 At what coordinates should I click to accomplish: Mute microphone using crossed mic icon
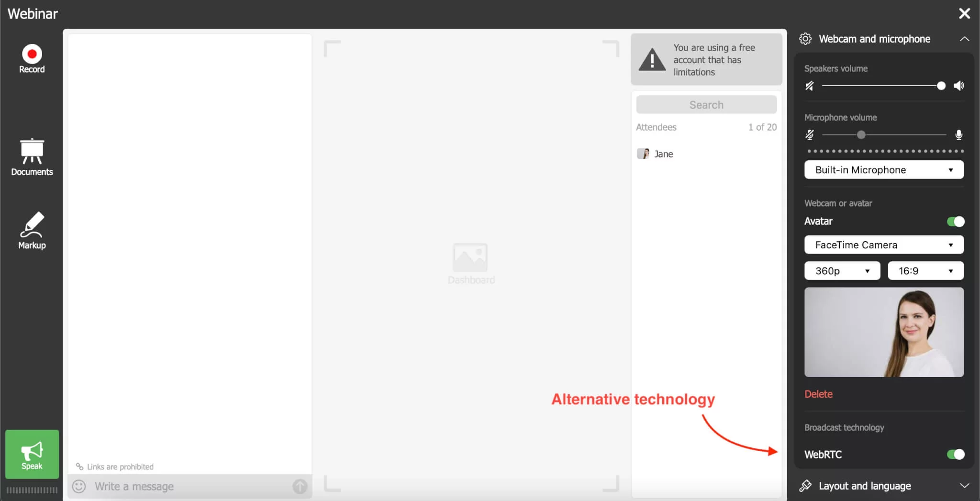tap(809, 135)
